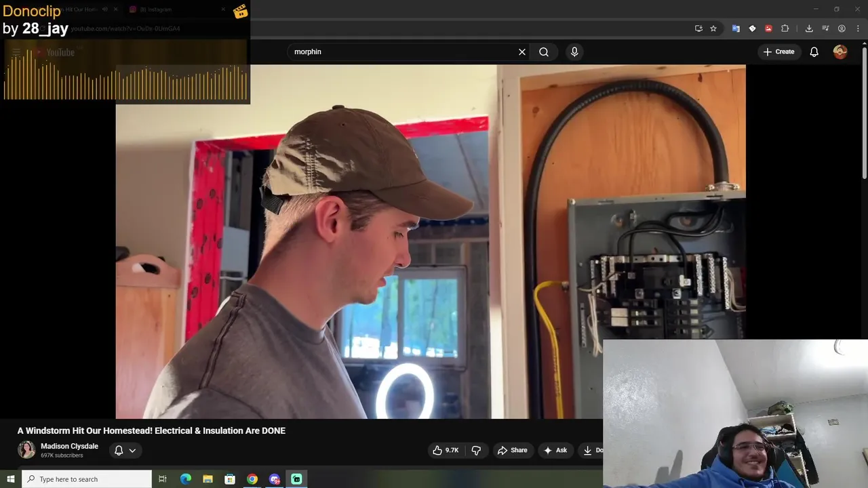Open the white tag-shaped extension icon
The height and width of the screenshot is (488, 868).
(x=752, y=28)
